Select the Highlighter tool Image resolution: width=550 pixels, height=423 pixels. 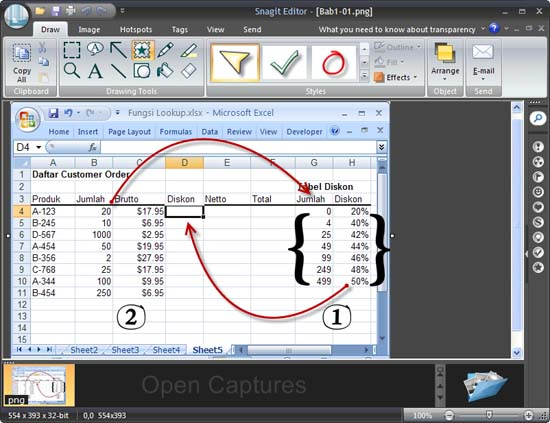[189, 50]
